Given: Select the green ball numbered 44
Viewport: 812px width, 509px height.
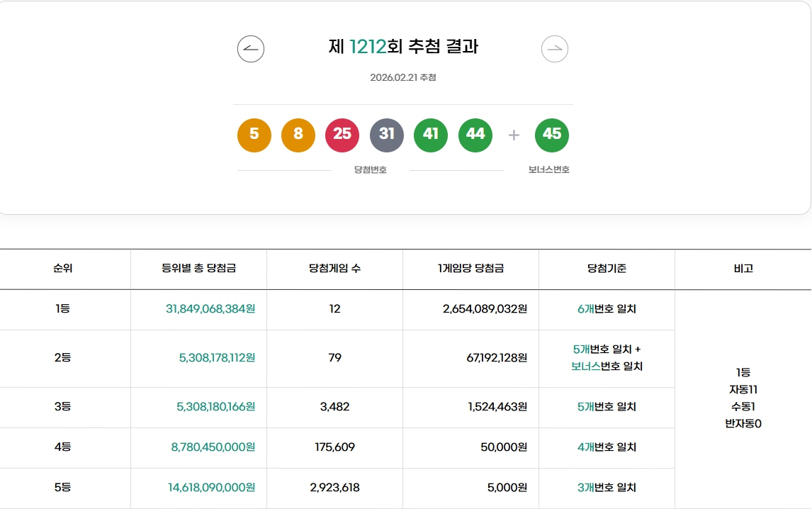Looking at the screenshot, I should [475, 135].
